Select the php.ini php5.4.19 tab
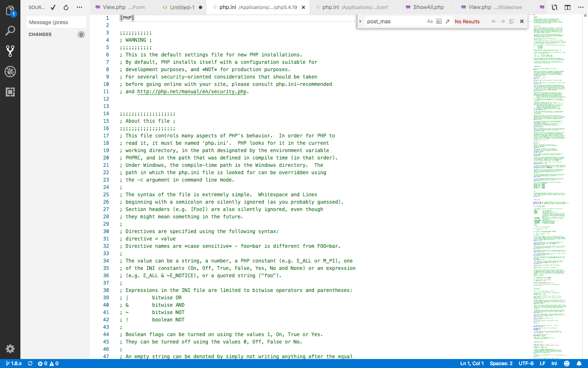This screenshot has height=368, width=588. pyautogui.click(x=258, y=7)
